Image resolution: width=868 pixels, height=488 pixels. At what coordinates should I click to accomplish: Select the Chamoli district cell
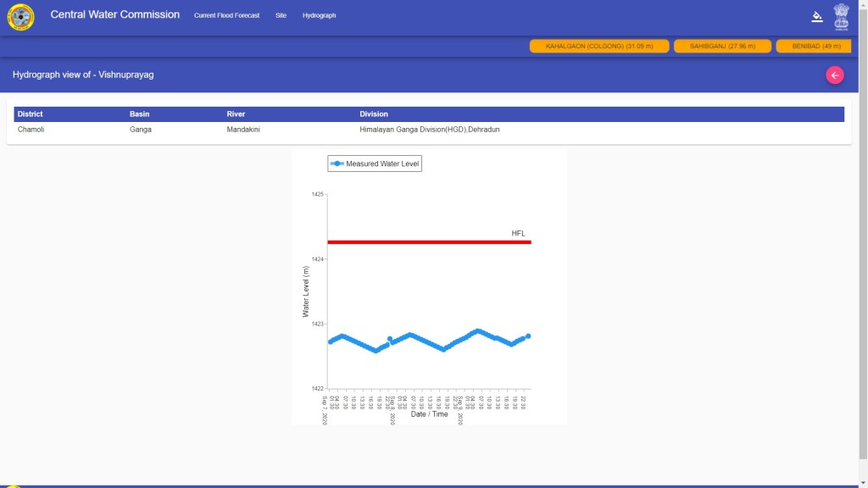click(31, 130)
